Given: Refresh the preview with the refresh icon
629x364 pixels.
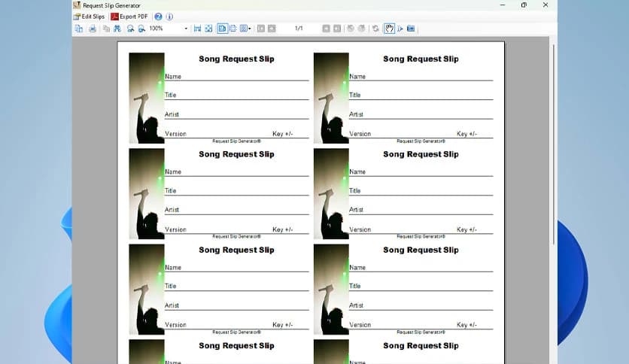Looking at the screenshot, I should click(375, 29).
